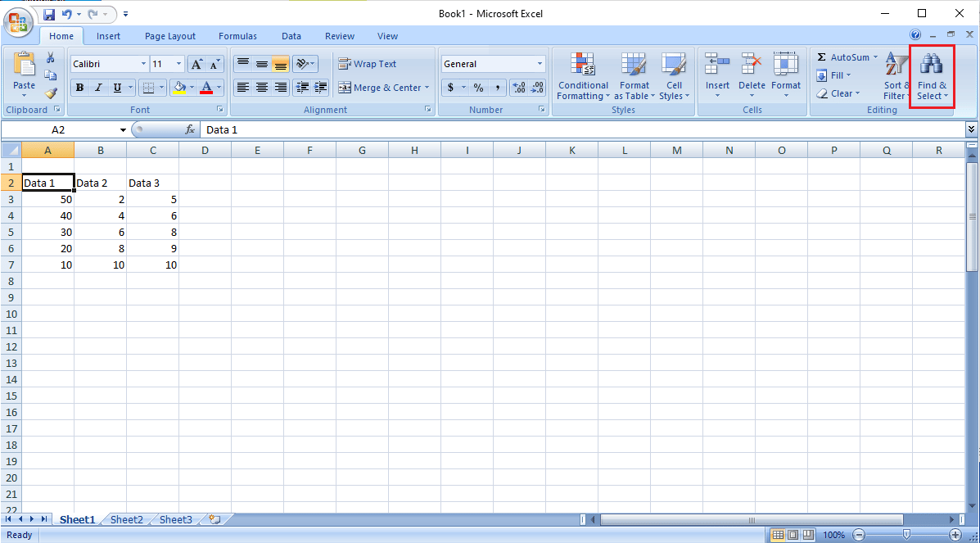This screenshot has height=543, width=980.
Task: Decrease the cell indent
Action: (x=302, y=88)
